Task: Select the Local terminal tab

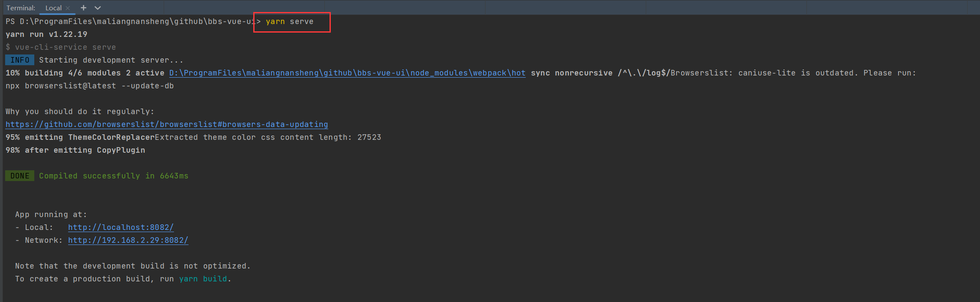Action: pyautogui.click(x=53, y=8)
